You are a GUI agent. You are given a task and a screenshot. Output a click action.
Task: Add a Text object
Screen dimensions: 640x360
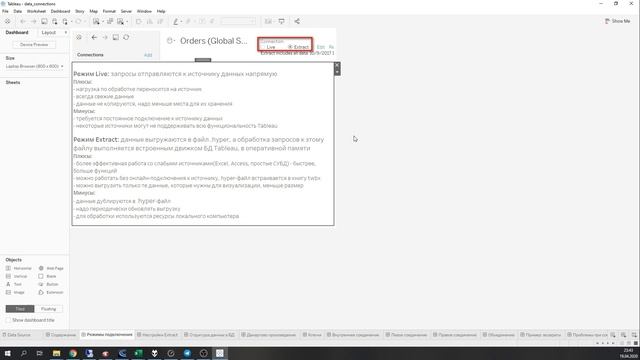click(13, 284)
